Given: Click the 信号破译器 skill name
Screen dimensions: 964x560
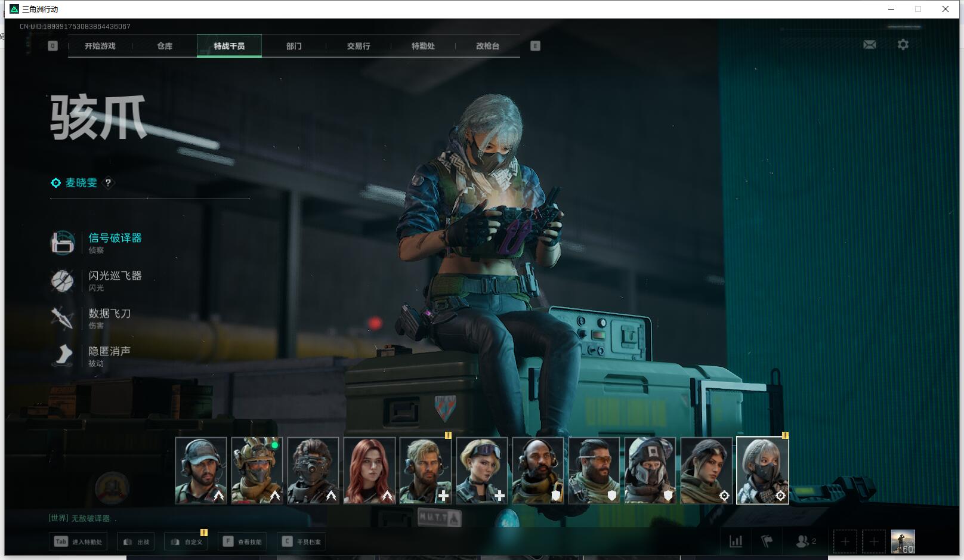Looking at the screenshot, I should pos(115,238).
